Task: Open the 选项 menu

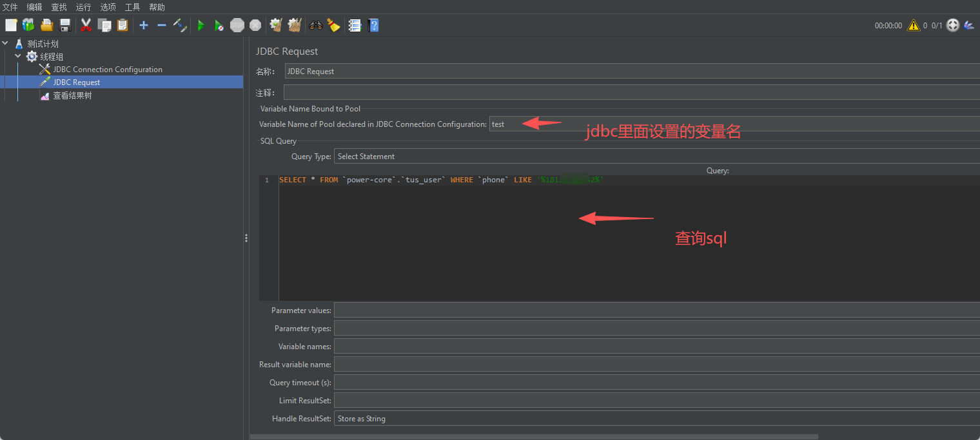Action: point(108,7)
